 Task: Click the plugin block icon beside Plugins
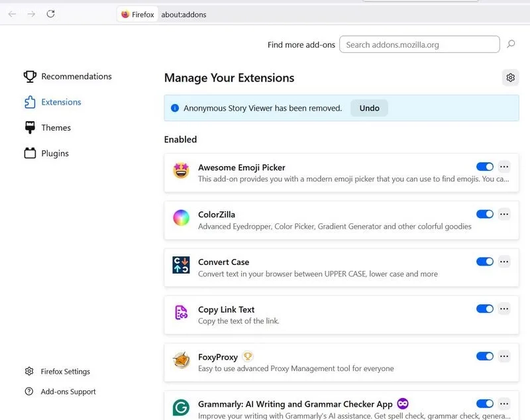click(30, 153)
